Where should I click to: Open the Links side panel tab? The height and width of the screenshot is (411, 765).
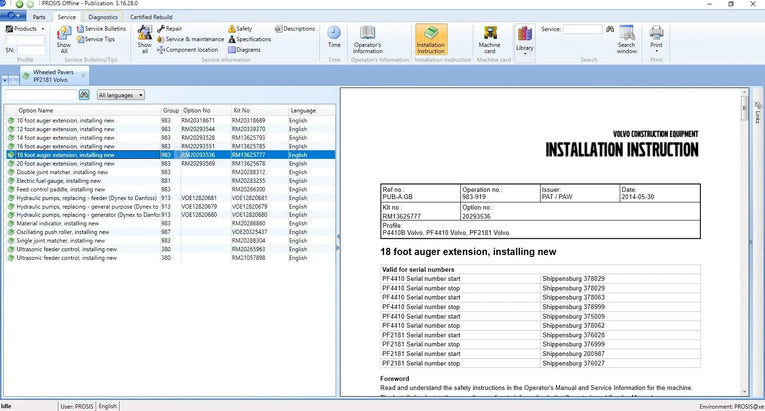point(757,115)
